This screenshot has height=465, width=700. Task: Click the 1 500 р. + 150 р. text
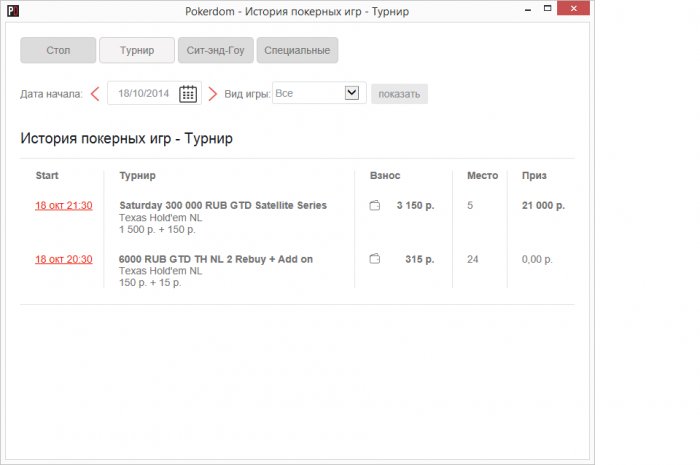tap(157, 229)
